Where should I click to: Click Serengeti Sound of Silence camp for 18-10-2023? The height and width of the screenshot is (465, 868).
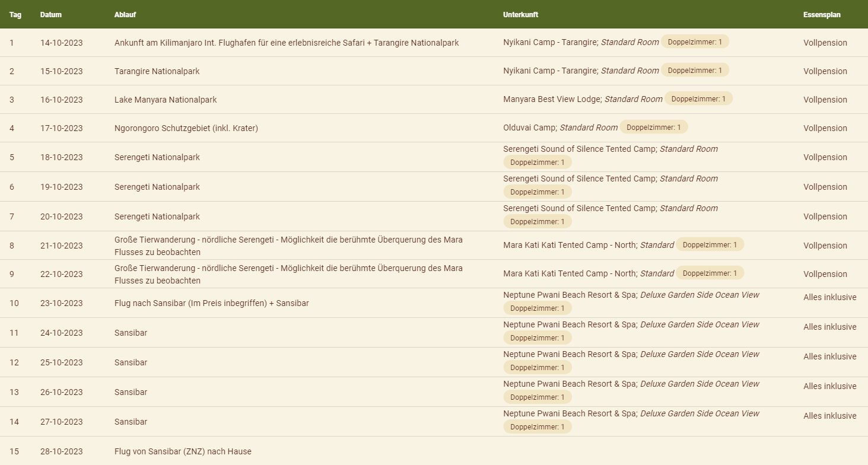click(x=580, y=149)
